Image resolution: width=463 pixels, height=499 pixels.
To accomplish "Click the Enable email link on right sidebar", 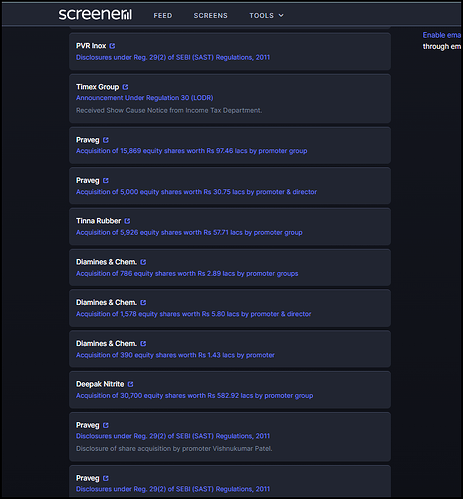I will tap(442, 35).
